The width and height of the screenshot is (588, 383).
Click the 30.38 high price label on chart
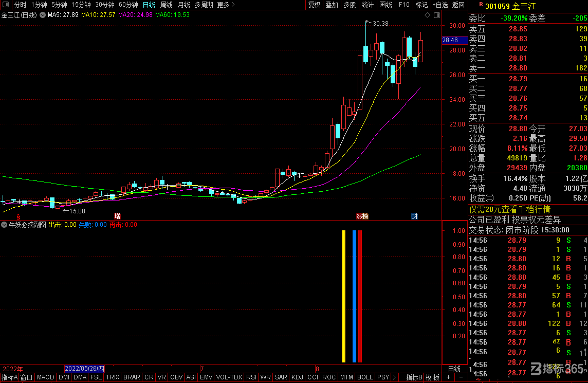(381, 24)
